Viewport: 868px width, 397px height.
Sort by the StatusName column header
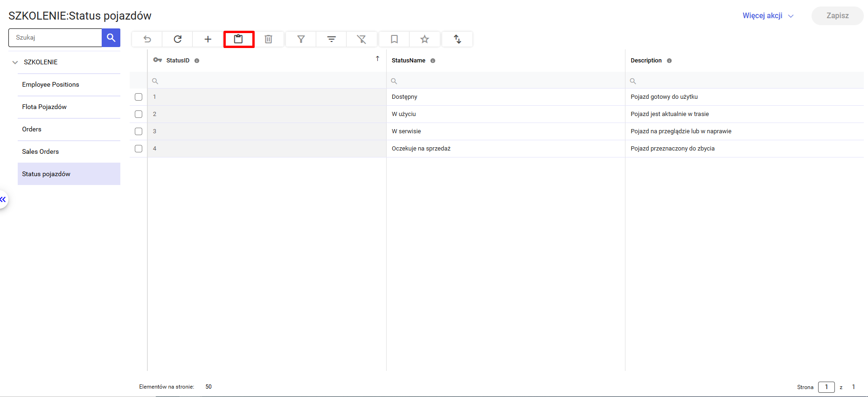(x=409, y=61)
